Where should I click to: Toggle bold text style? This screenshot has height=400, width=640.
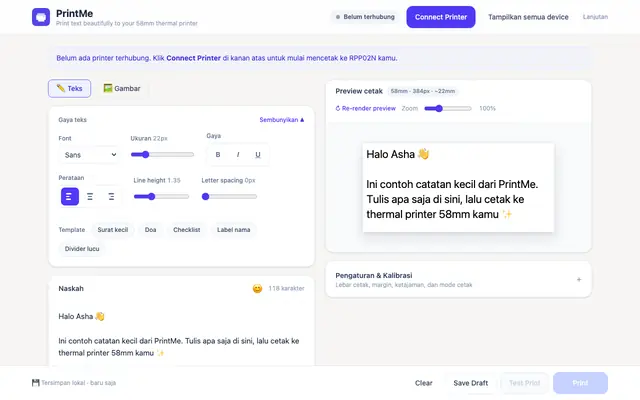218,155
